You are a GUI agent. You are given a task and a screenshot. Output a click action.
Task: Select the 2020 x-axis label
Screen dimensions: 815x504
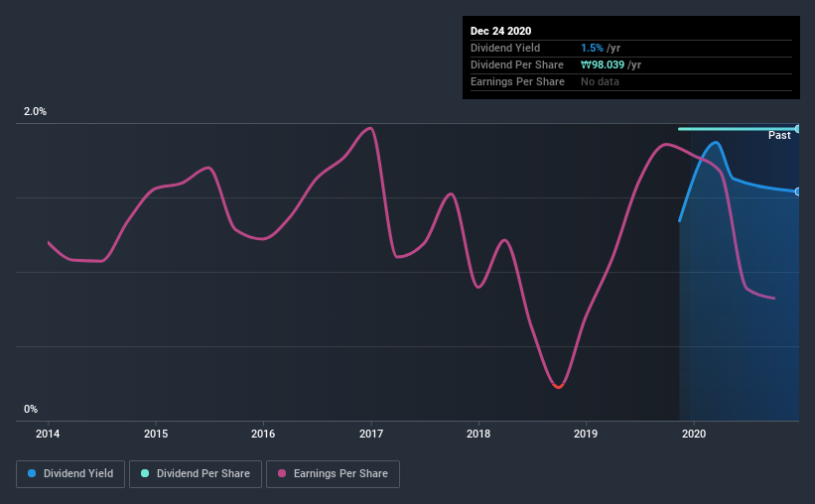point(694,434)
